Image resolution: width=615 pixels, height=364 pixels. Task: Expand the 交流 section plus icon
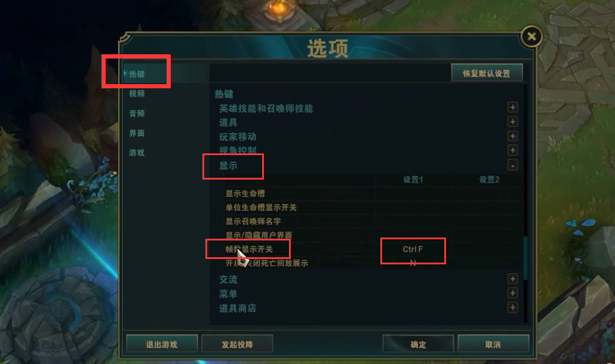click(512, 279)
